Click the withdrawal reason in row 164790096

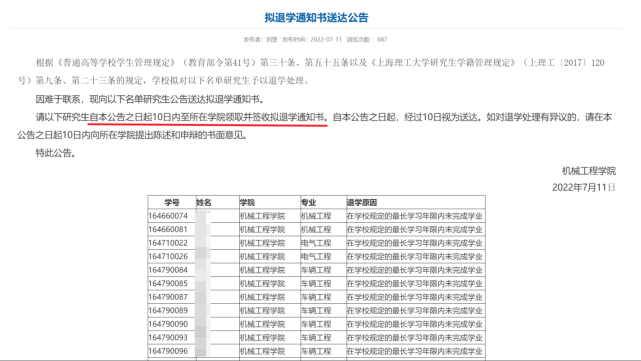pos(415,351)
